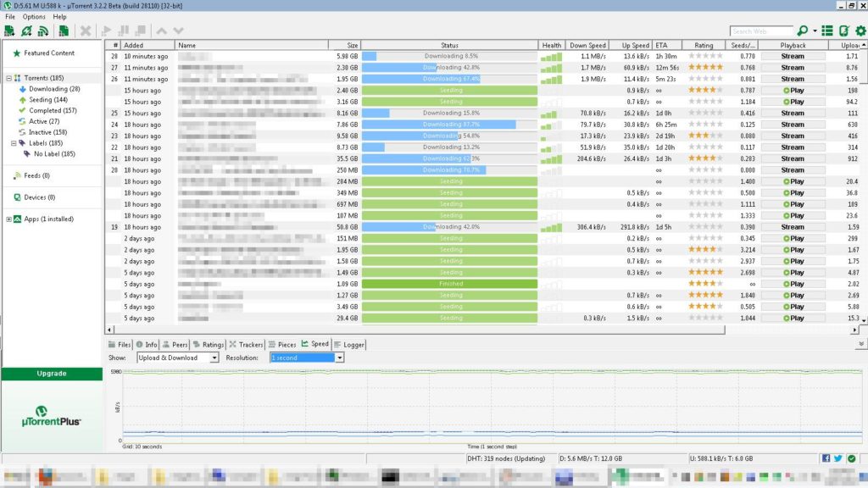Click the Add Torrent toolbar icon
This screenshot has width=868, height=488.
coord(9,30)
